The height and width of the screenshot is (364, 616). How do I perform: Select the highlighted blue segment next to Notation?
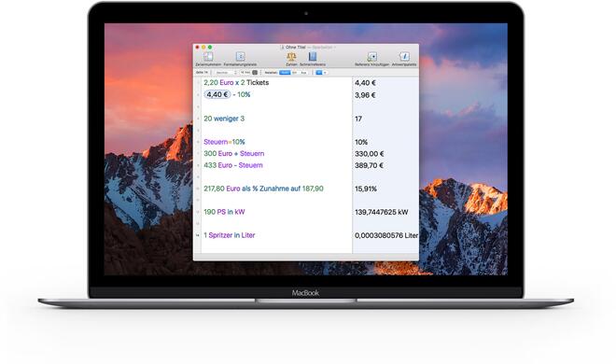pyautogui.click(x=285, y=73)
